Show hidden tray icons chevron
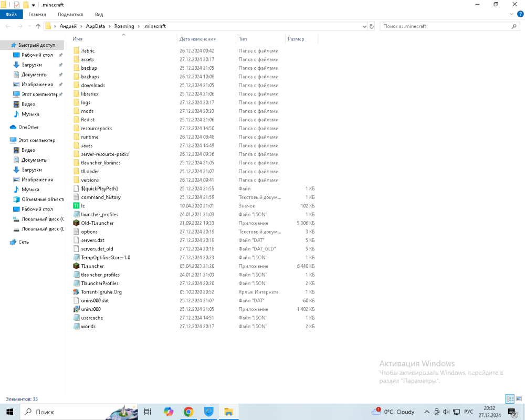Viewport: 525px width, 420px height. coord(427,412)
